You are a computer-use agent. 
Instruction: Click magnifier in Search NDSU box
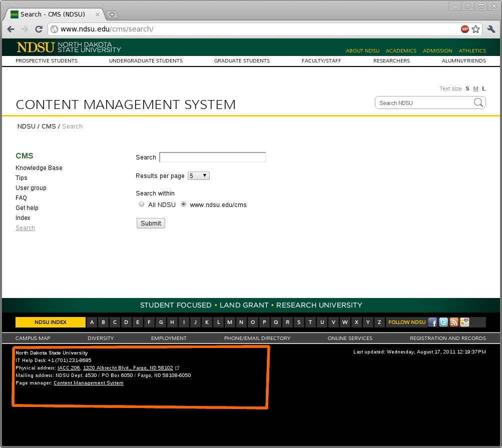pyautogui.click(x=478, y=102)
